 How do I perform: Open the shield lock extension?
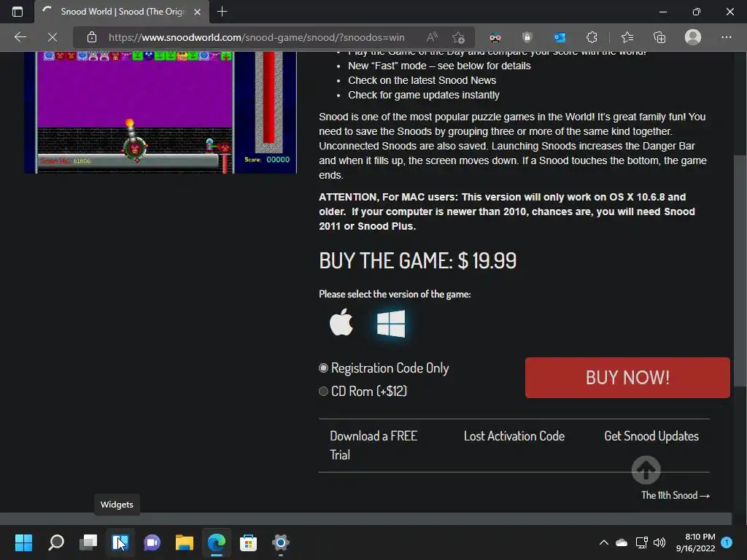point(527,37)
